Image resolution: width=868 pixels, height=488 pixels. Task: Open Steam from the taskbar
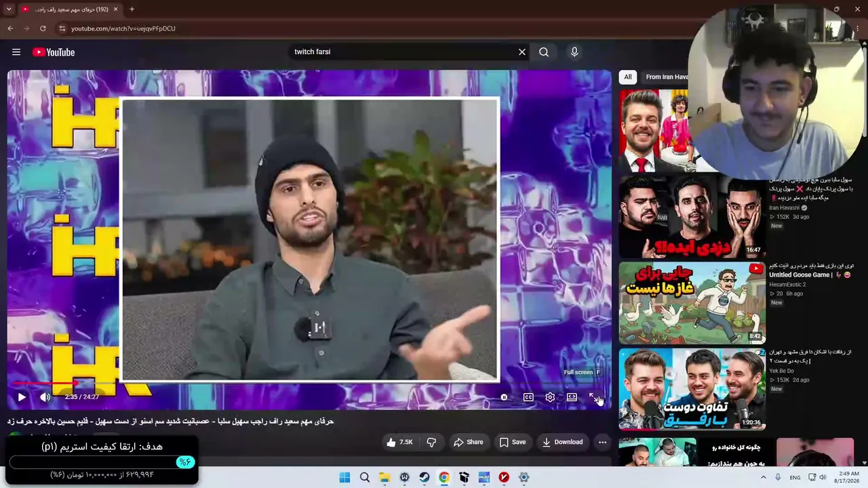coord(424,477)
